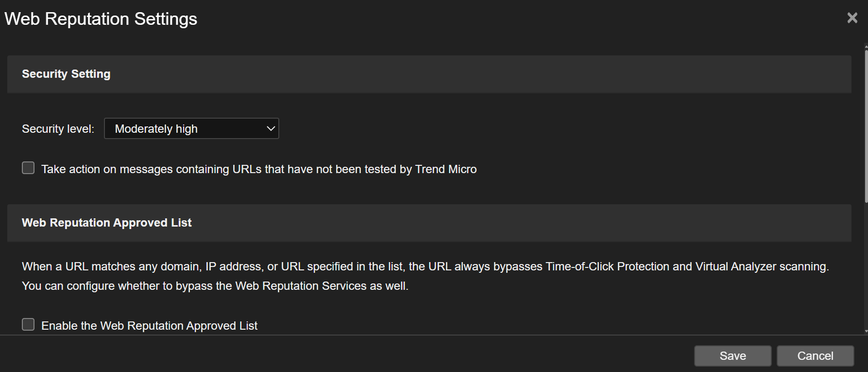Click the "Take action on messages" label text
Image resolution: width=868 pixels, height=372 pixels.
[x=259, y=169]
